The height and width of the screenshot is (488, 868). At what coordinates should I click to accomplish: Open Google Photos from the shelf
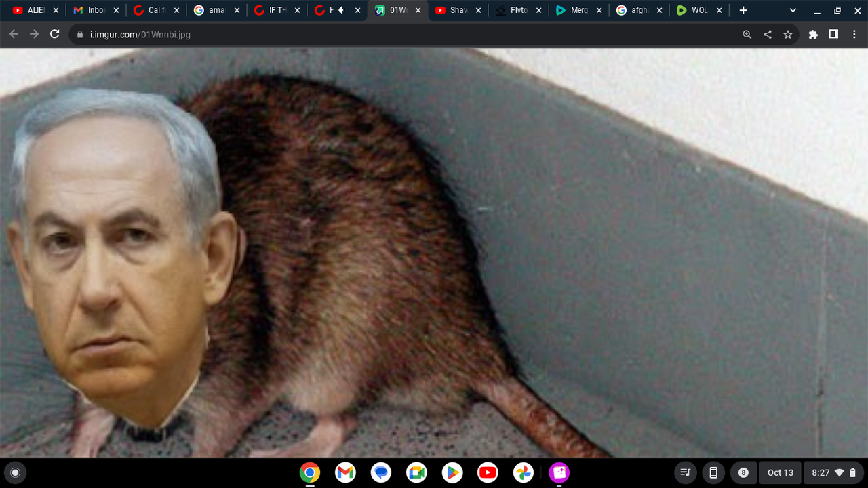523,472
